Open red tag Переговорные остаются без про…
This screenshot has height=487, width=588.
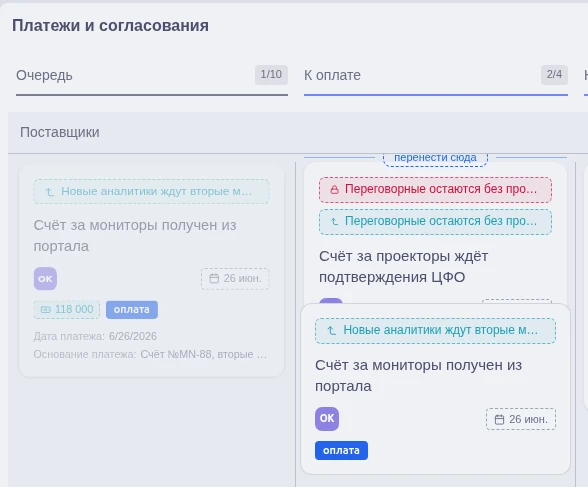point(435,190)
